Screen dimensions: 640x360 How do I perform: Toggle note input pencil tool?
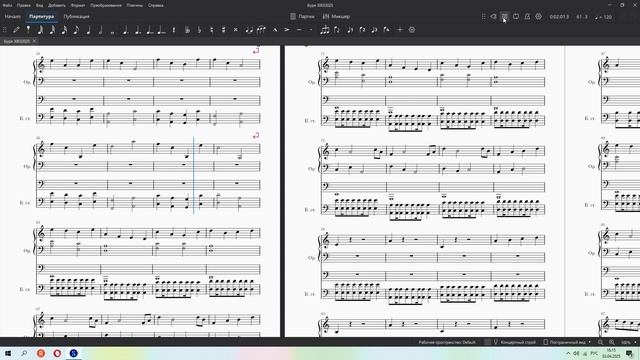coord(16,29)
